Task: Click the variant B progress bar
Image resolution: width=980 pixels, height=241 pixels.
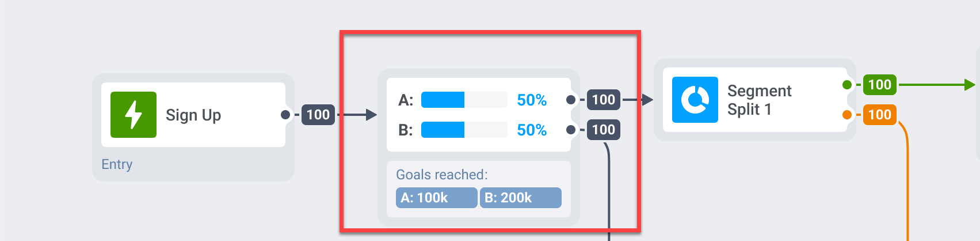Action: pyautogui.click(x=464, y=130)
